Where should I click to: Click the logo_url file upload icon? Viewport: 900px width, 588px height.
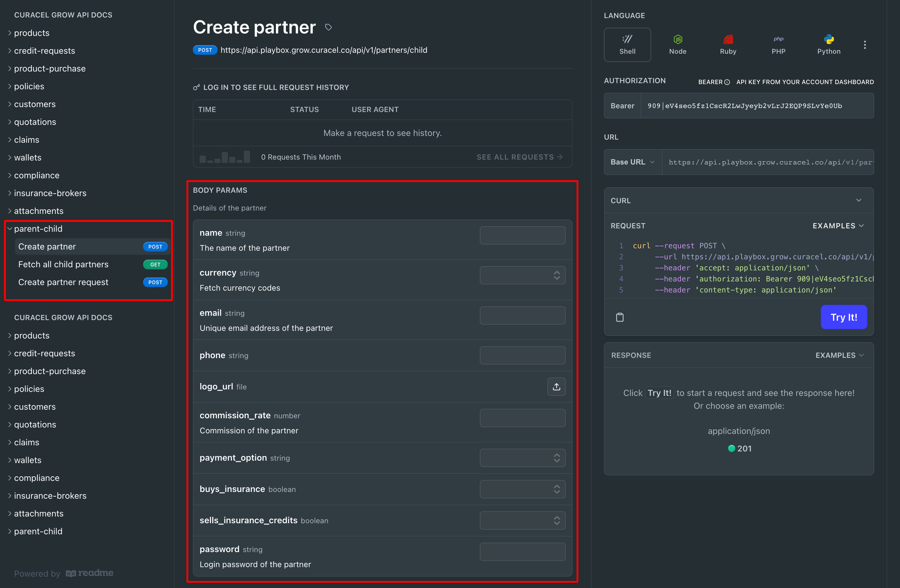[x=556, y=387]
